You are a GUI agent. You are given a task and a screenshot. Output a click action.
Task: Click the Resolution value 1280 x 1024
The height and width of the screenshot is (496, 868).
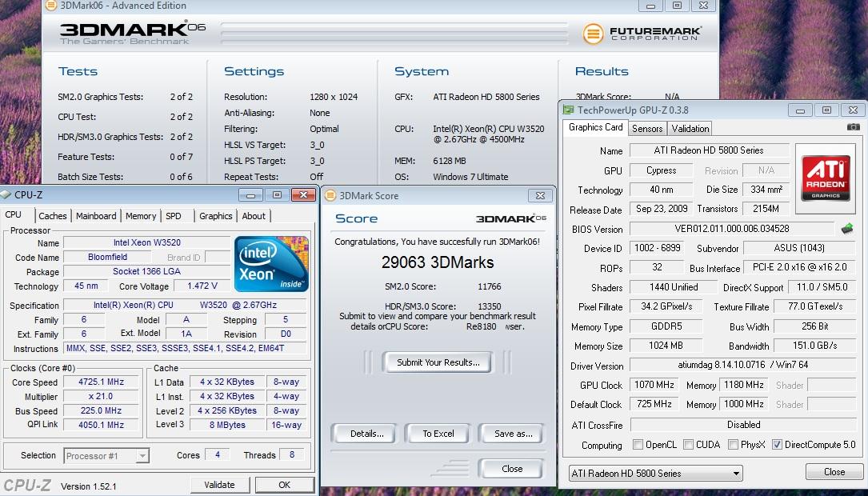[x=334, y=96]
